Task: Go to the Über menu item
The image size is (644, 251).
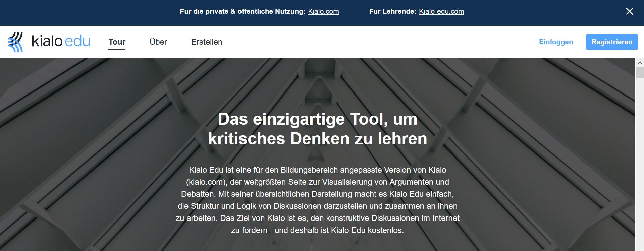Action: [x=158, y=42]
